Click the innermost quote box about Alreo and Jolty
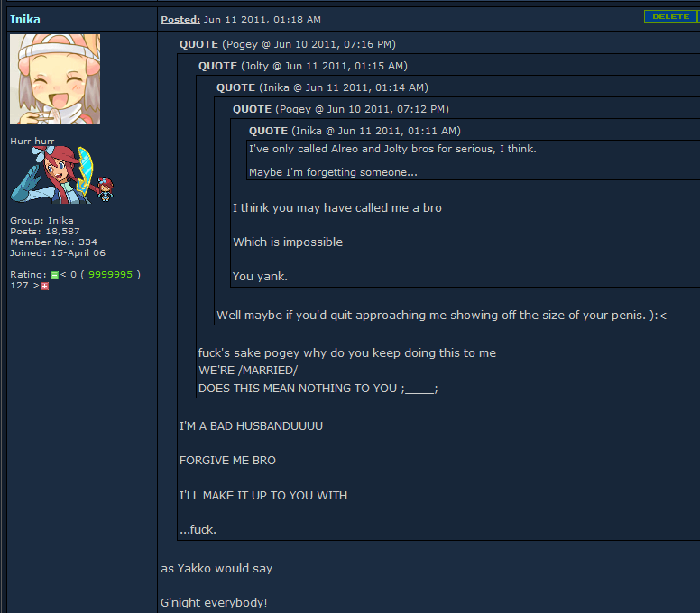 click(x=474, y=160)
